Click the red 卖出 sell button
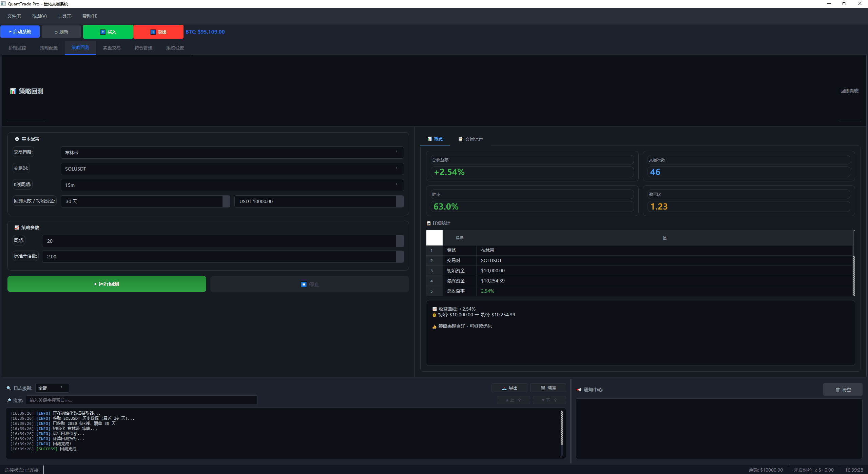 [158, 32]
